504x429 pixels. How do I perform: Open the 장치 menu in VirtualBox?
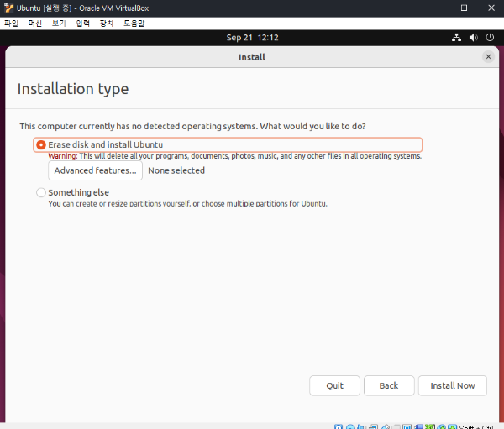(x=107, y=24)
